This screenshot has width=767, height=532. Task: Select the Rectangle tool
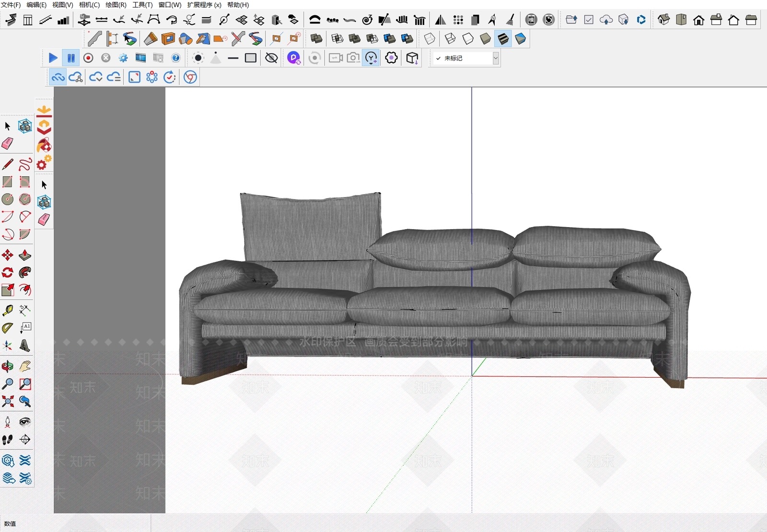(x=8, y=182)
